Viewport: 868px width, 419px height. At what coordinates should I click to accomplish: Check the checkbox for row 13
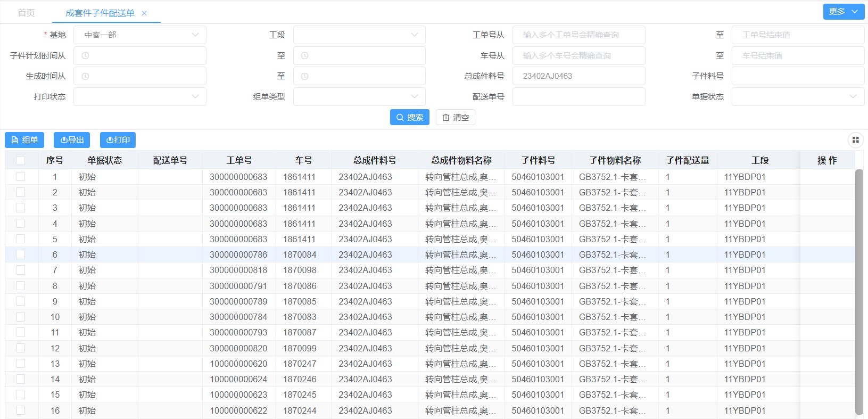coord(20,364)
